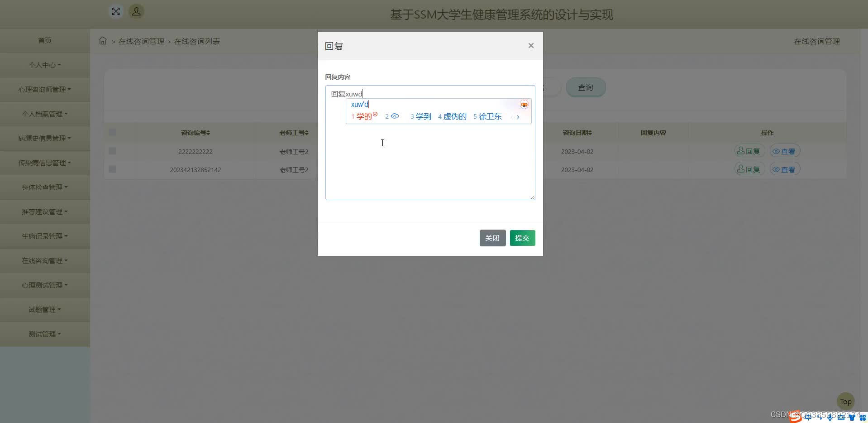Click 在线咨询列表 breadcrumb link
This screenshot has width=868, height=423.
(197, 41)
